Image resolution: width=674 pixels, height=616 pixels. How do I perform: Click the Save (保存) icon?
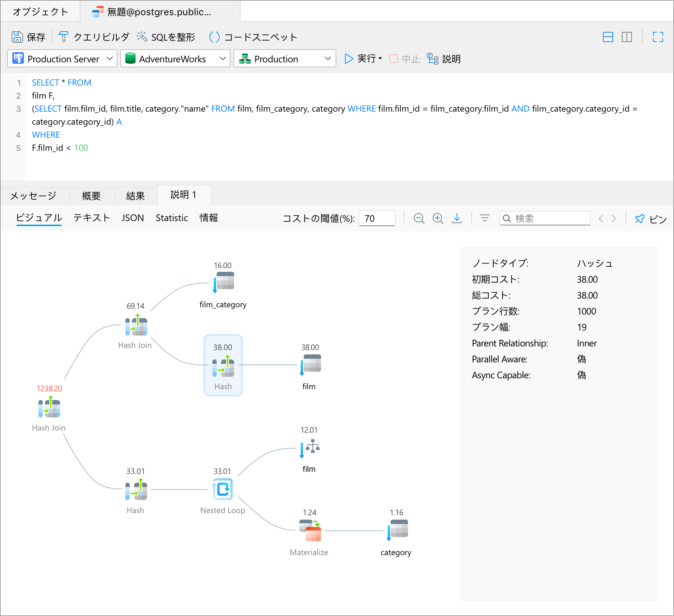click(x=17, y=37)
